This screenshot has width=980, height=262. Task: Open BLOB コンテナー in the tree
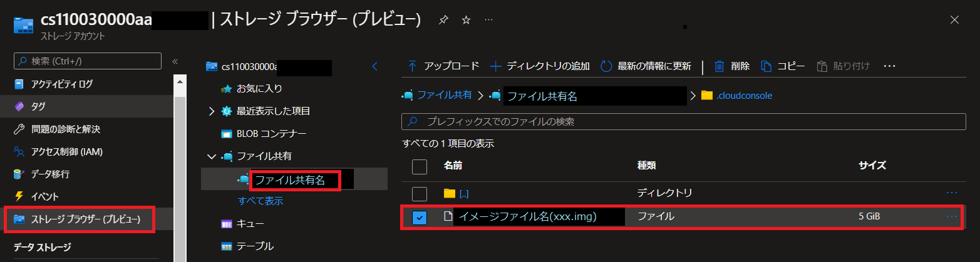pyautogui.click(x=271, y=133)
